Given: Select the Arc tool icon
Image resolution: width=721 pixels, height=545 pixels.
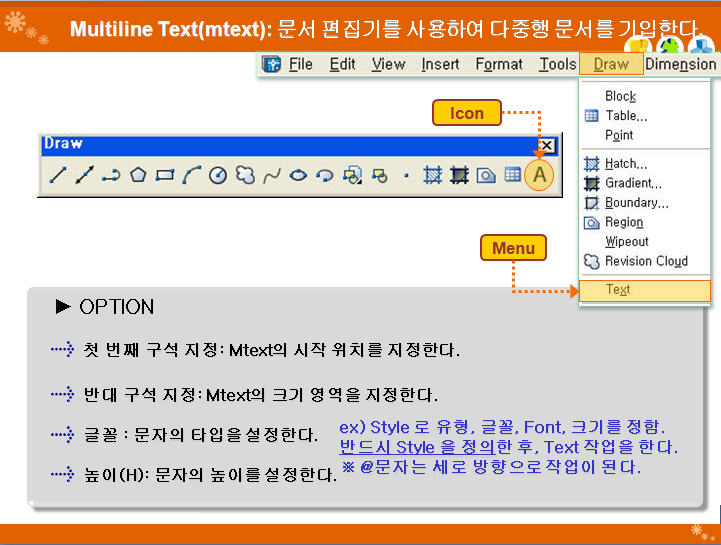Looking at the screenshot, I should tap(191, 175).
